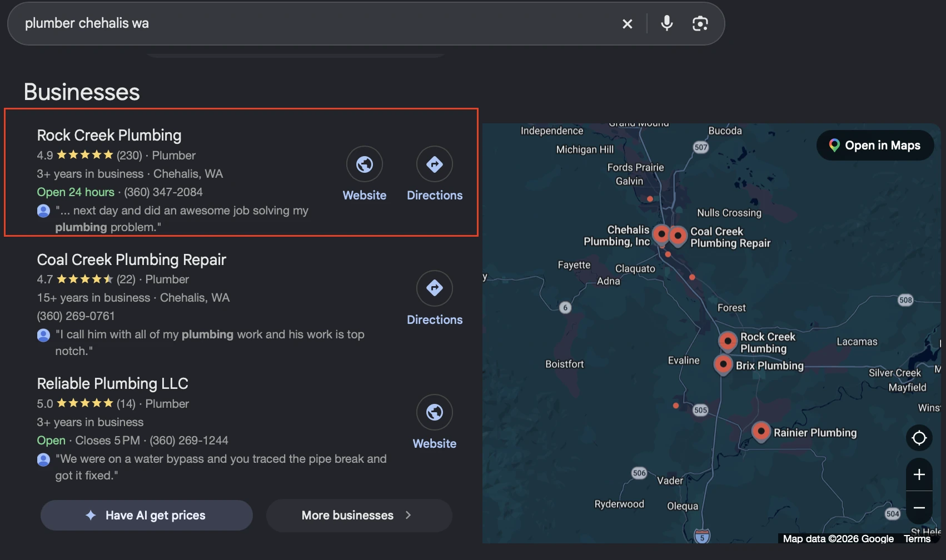Click Reliable Plumbing 5.0 rating stars
This screenshot has height=560, width=946.
(x=85, y=403)
